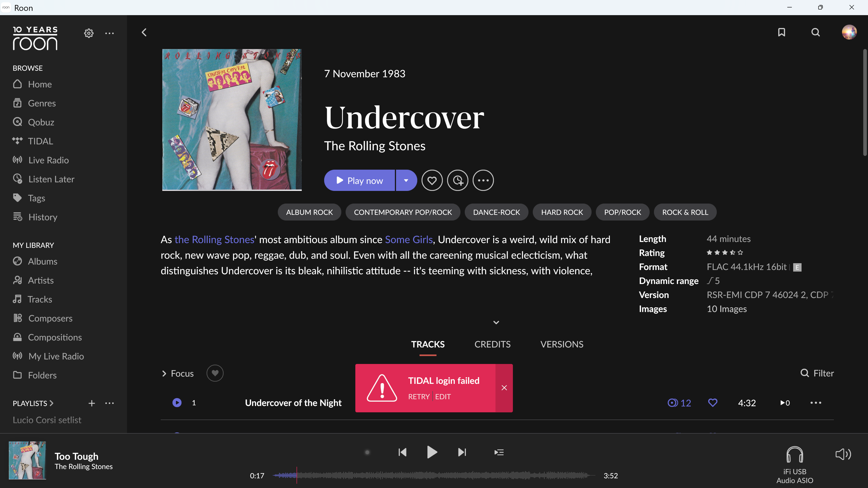Open Albums in My Library
Image resolution: width=868 pixels, height=488 pixels.
[x=35, y=261]
